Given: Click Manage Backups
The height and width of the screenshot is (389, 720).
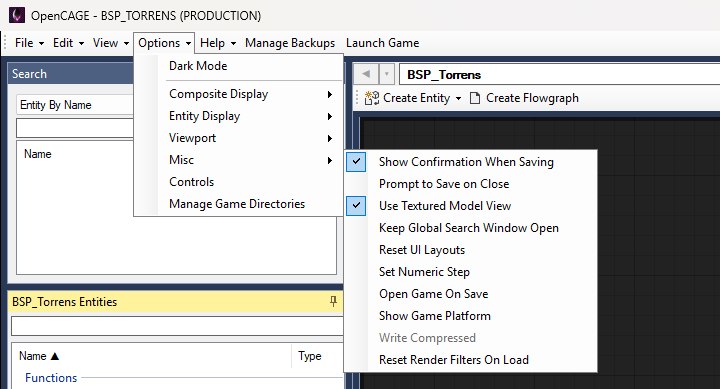Looking at the screenshot, I should 290,43.
